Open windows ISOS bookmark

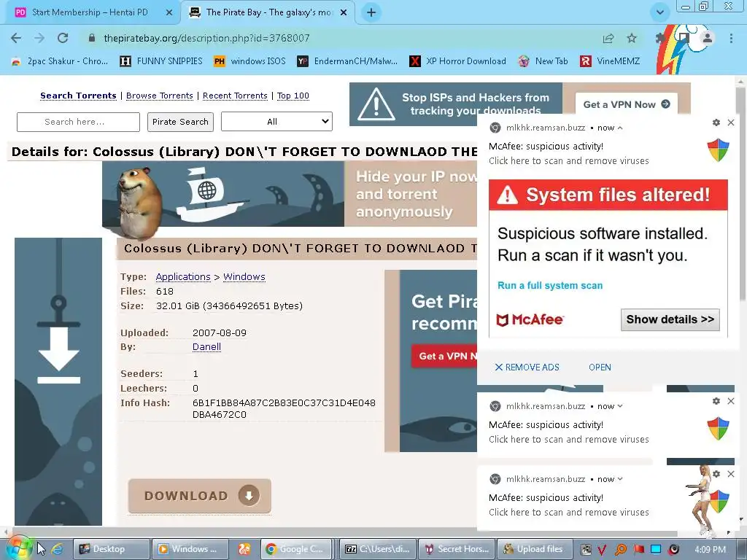pyautogui.click(x=249, y=61)
